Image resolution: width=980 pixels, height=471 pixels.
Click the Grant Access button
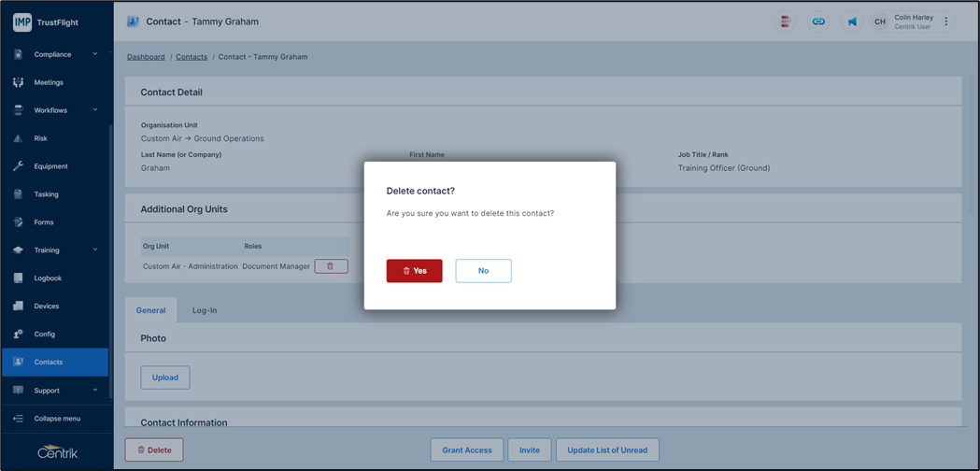tap(467, 450)
